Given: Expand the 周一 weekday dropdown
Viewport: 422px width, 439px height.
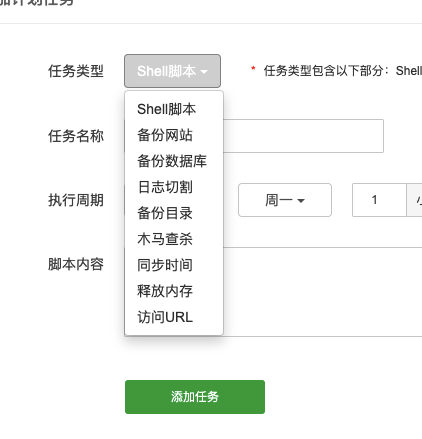Looking at the screenshot, I should (x=285, y=200).
